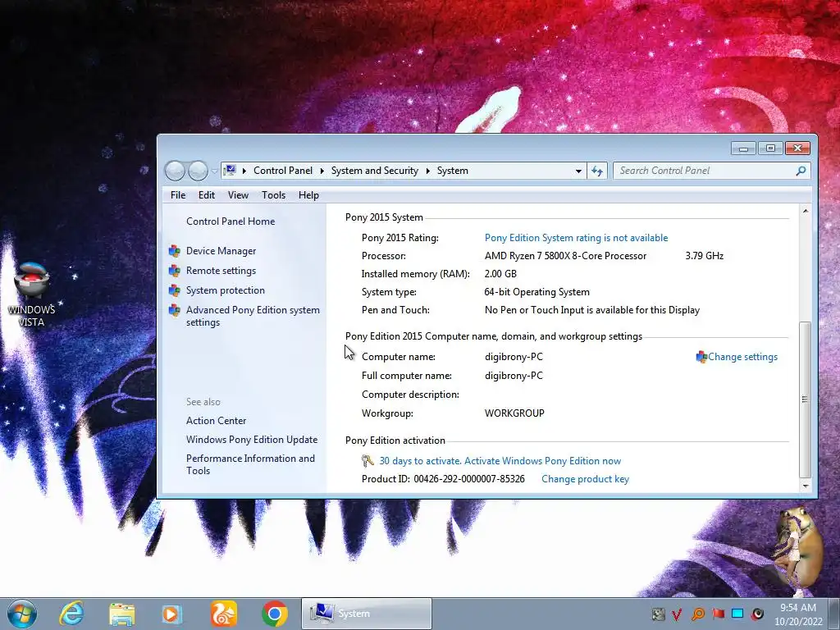
Task: Open the View menu
Action: tap(238, 195)
